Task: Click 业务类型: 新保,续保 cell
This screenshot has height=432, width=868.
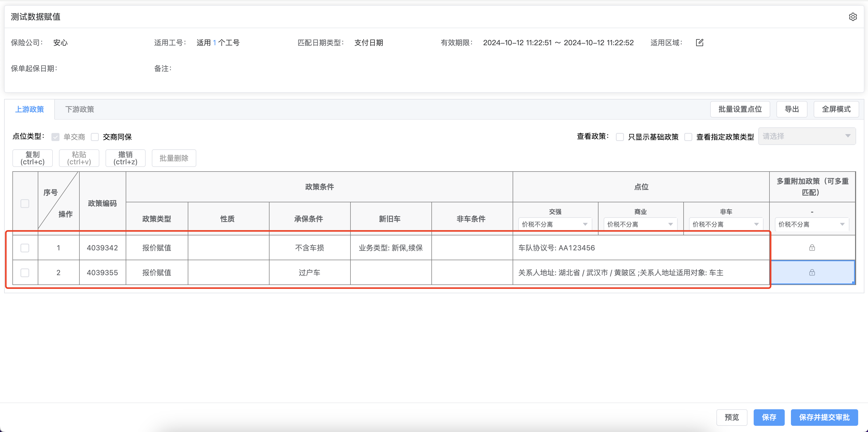Action: tap(391, 248)
